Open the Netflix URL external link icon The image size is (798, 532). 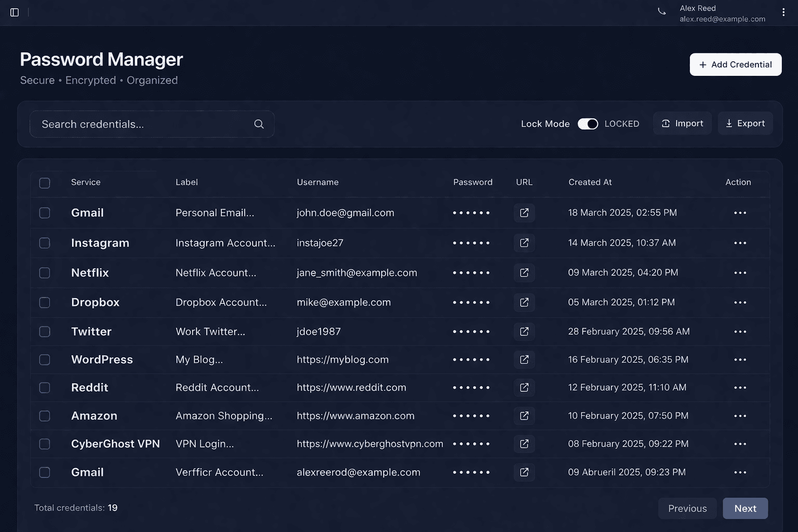tap(524, 273)
